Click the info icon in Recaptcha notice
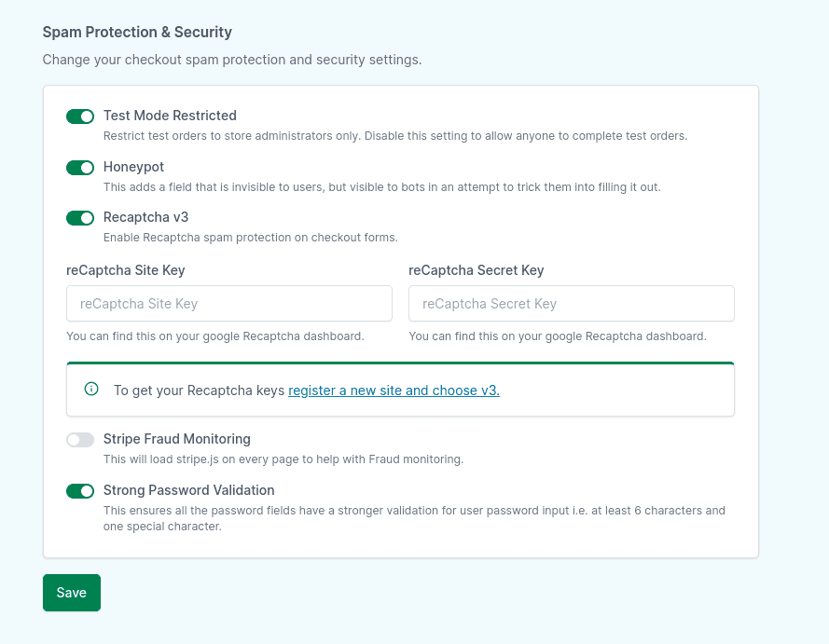The image size is (829, 644). point(91,390)
